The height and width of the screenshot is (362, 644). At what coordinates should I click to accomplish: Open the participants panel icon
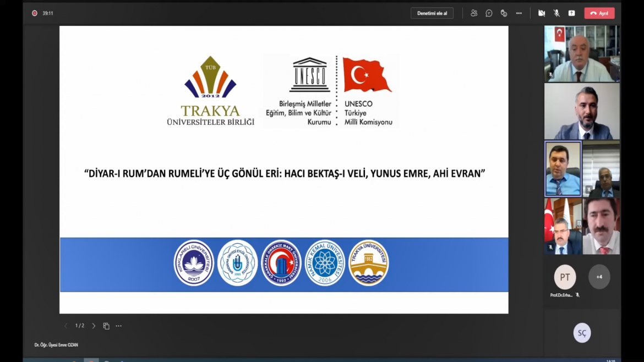474,13
